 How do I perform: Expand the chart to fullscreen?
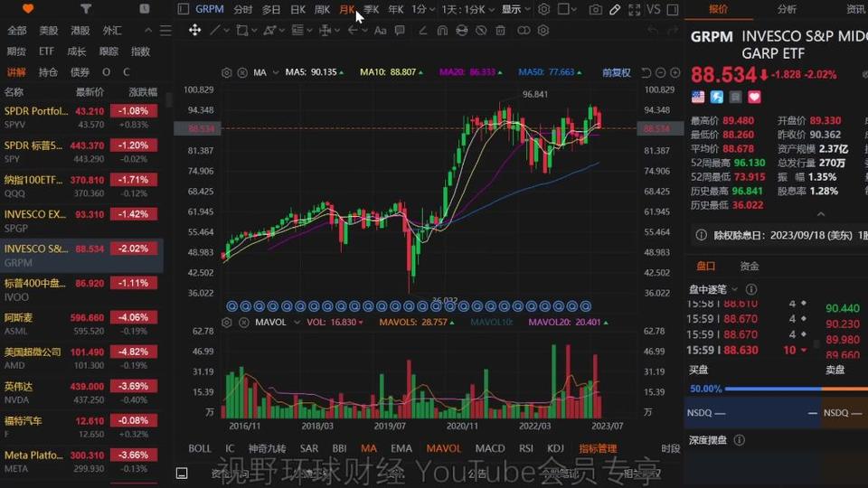635,9
